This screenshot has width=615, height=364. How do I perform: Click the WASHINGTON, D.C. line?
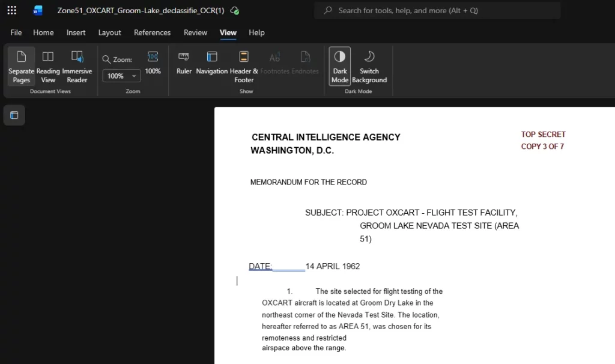coord(292,150)
